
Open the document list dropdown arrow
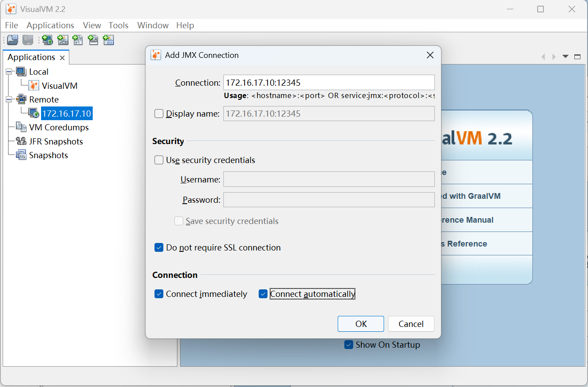point(565,57)
